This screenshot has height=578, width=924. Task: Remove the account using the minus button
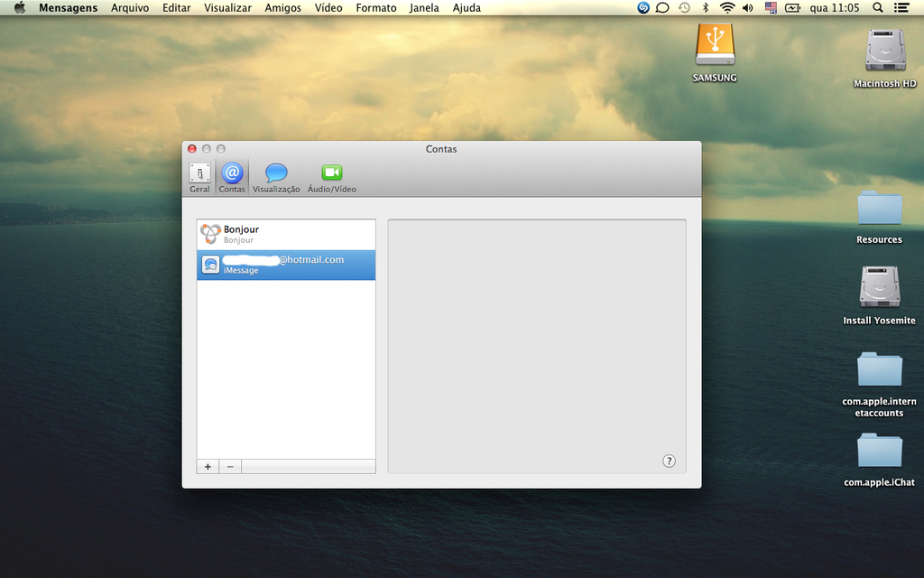click(x=230, y=467)
